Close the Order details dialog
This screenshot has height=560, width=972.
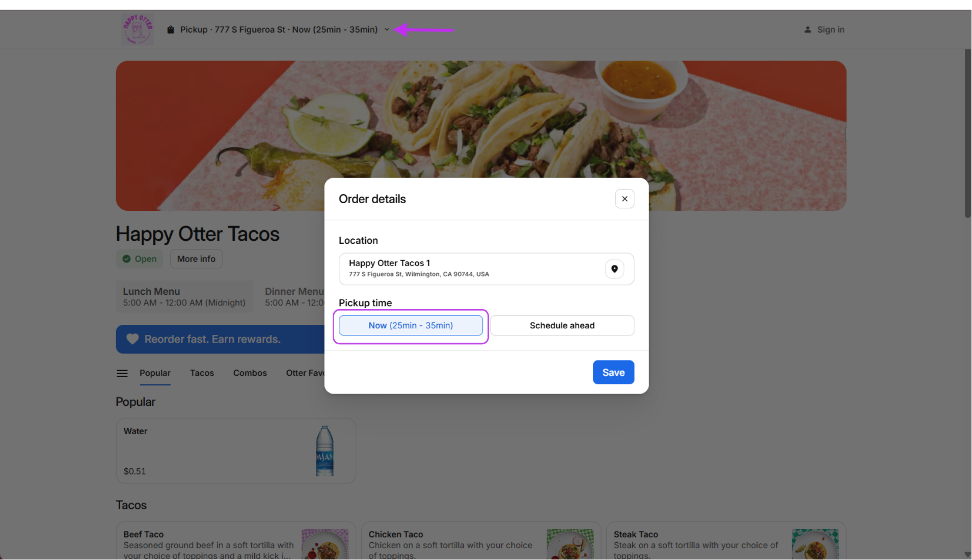point(625,199)
